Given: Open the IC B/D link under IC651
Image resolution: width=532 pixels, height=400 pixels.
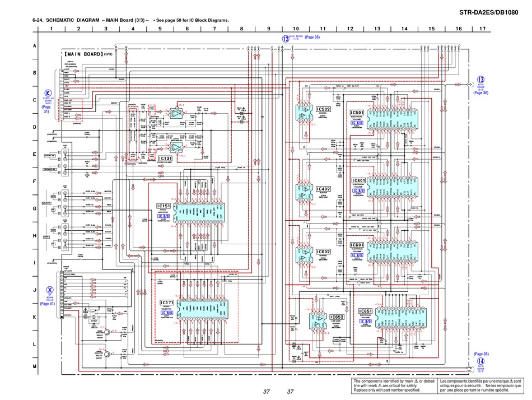Looking at the screenshot, I should pyautogui.click(x=366, y=321).
